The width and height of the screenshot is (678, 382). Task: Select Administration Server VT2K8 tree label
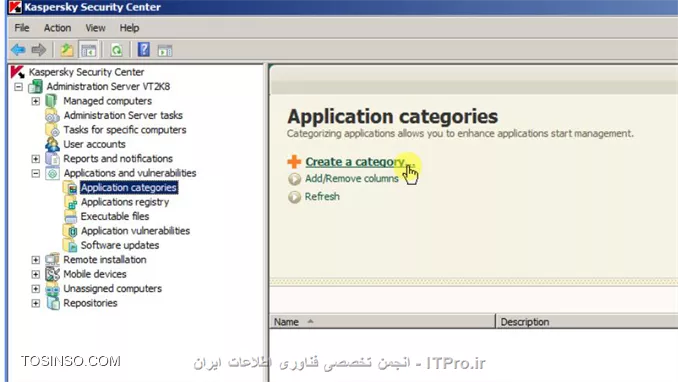(x=108, y=87)
